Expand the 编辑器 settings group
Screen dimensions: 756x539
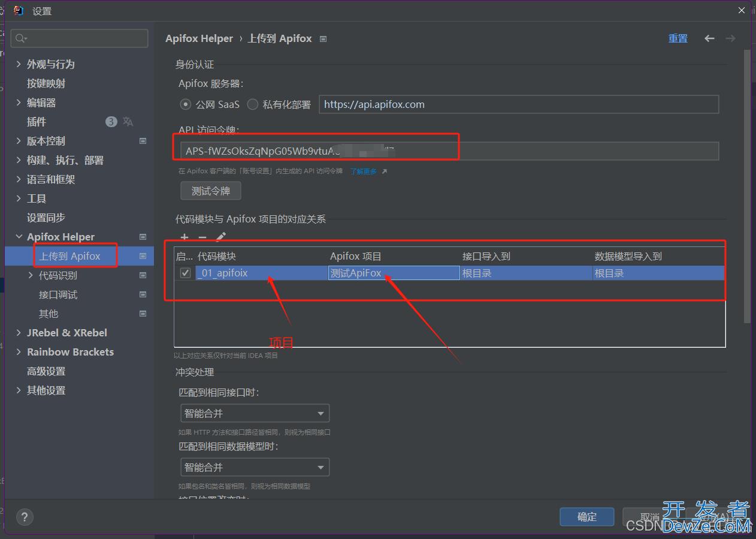pyautogui.click(x=19, y=103)
